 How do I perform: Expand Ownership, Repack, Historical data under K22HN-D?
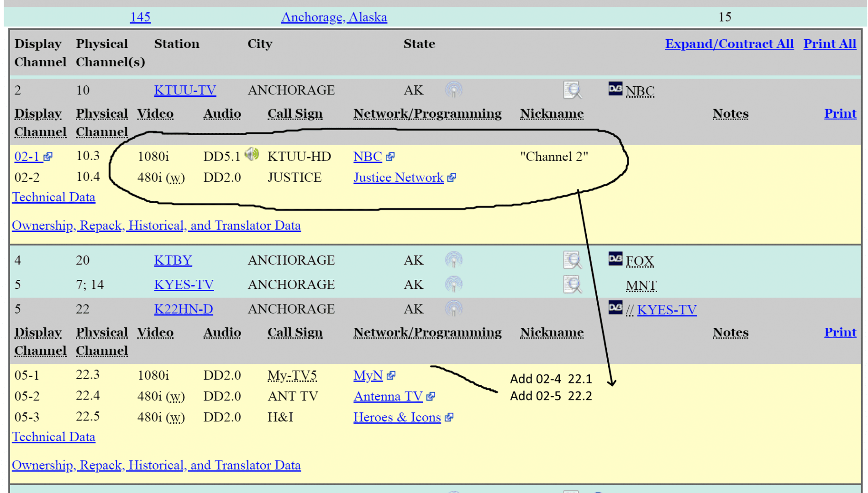click(x=156, y=465)
